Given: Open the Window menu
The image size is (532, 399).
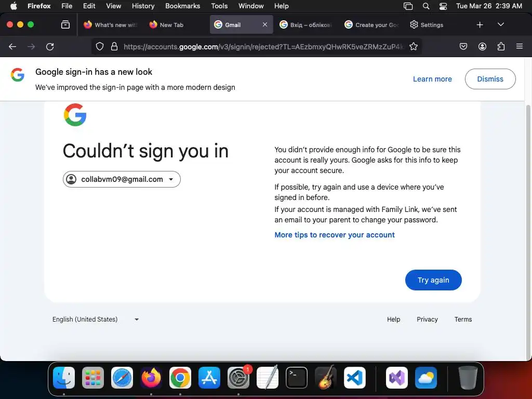Looking at the screenshot, I should (251, 6).
